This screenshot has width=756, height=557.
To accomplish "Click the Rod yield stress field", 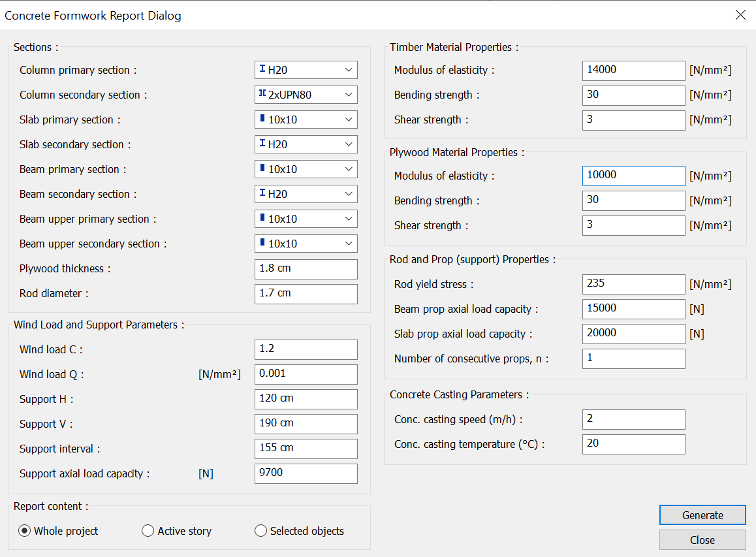I will tap(633, 284).
